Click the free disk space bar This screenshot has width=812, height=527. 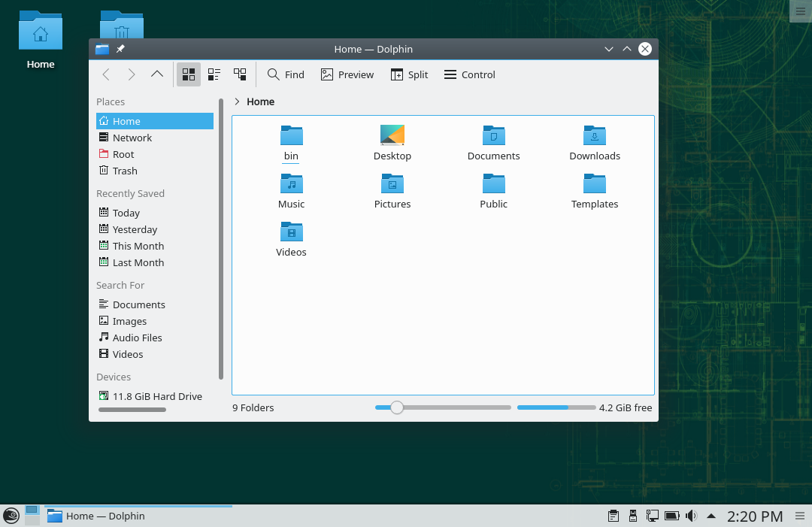pyautogui.click(x=556, y=407)
